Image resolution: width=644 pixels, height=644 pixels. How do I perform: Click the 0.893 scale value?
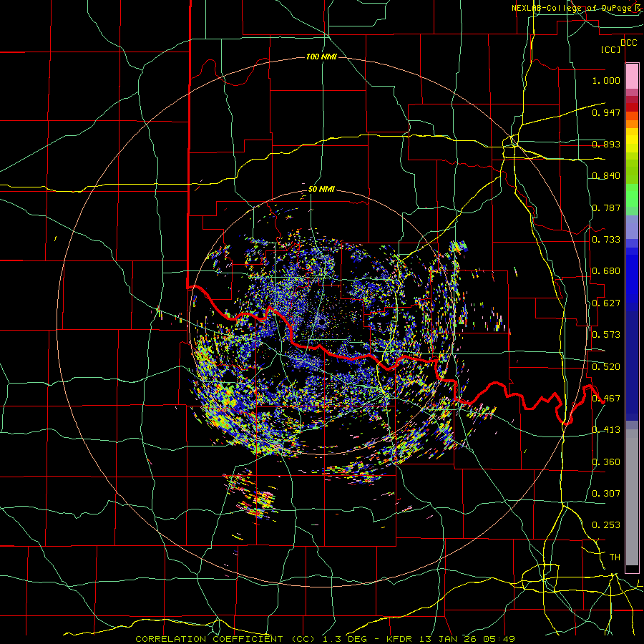coord(606,144)
